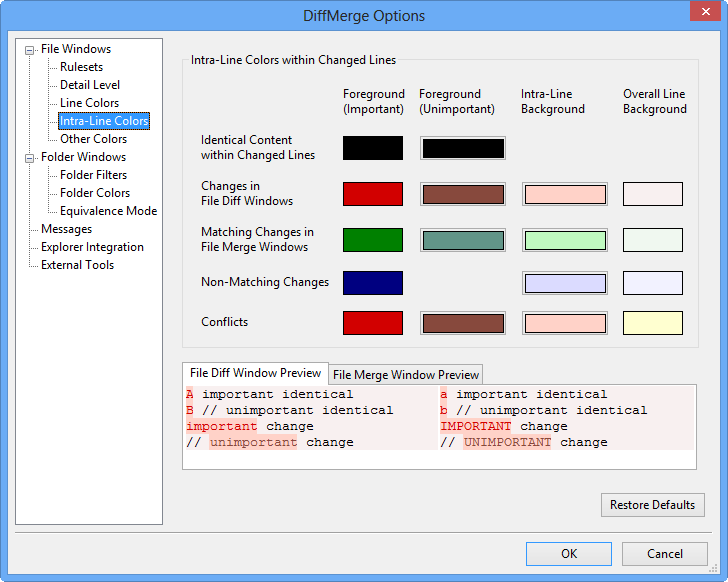Select Other Colors tree item

click(x=93, y=139)
